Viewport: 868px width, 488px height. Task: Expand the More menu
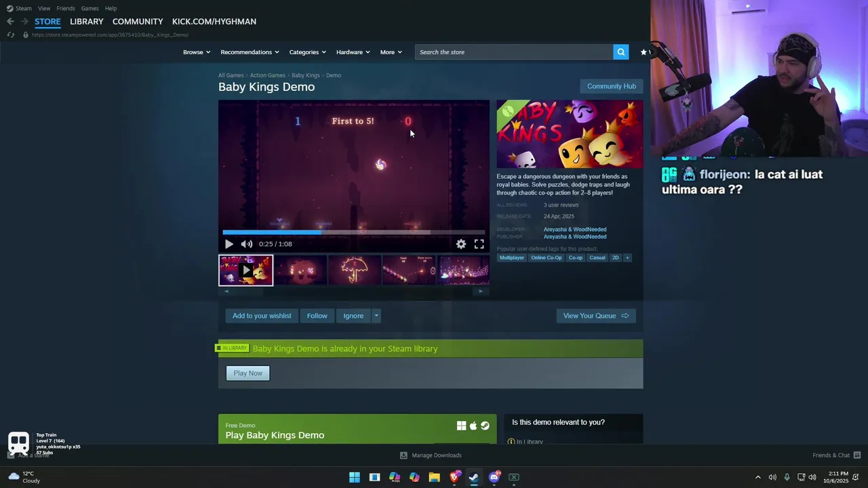click(391, 52)
